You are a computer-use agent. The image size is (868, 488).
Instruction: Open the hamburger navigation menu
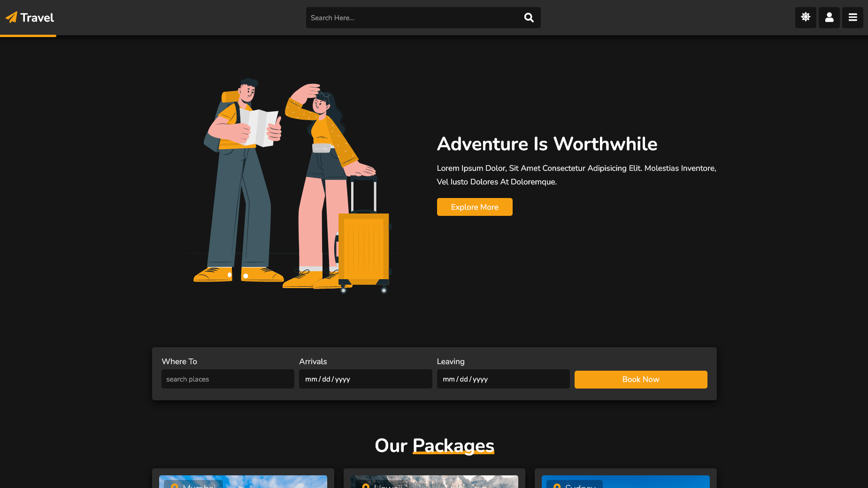click(853, 17)
